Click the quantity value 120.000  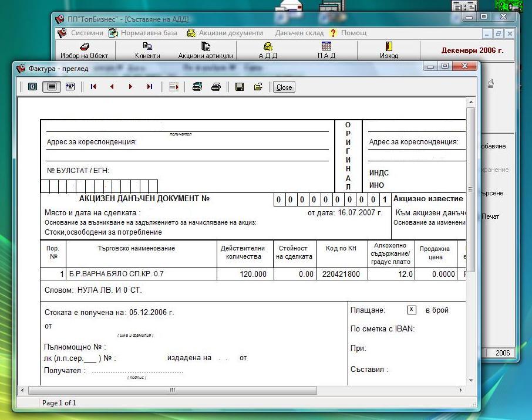pyautogui.click(x=252, y=275)
